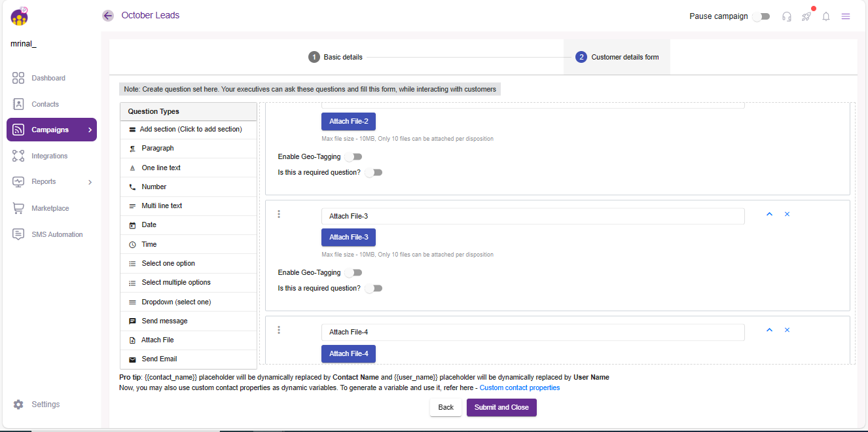Image resolution: width=868 pixels, height=432 pixels.
Task: Click the Submit and Close button
Action: pyautogui.click(x=501, y=407)
